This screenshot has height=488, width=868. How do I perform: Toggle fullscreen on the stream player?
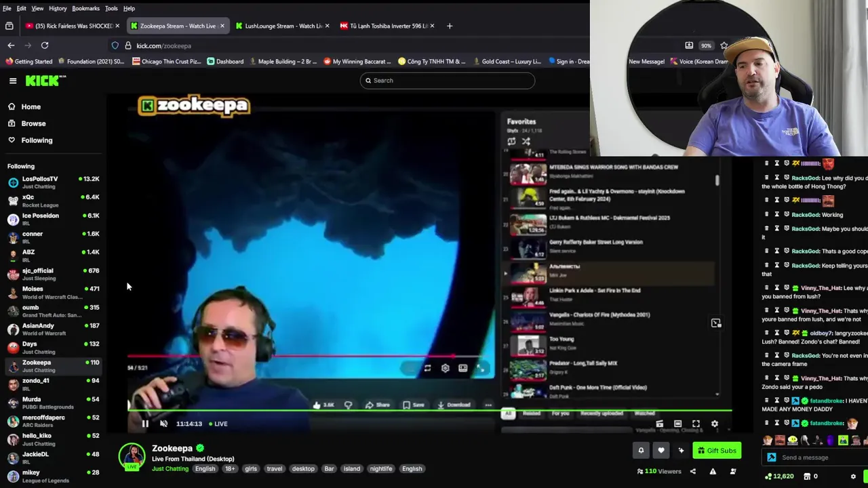pos(696,424)
